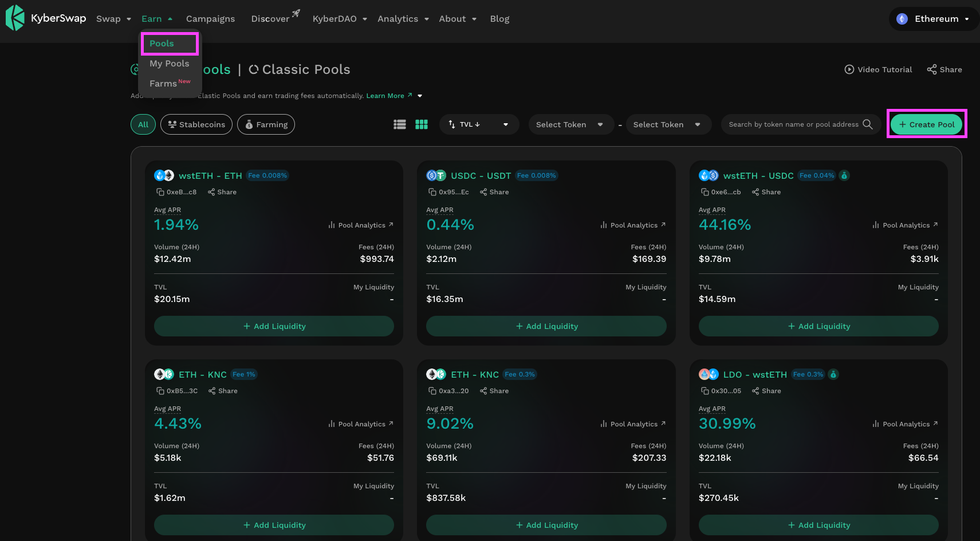
Task: Copy USDC - USDT pool address 0x95...Ec
Action: tap(432, 192)
